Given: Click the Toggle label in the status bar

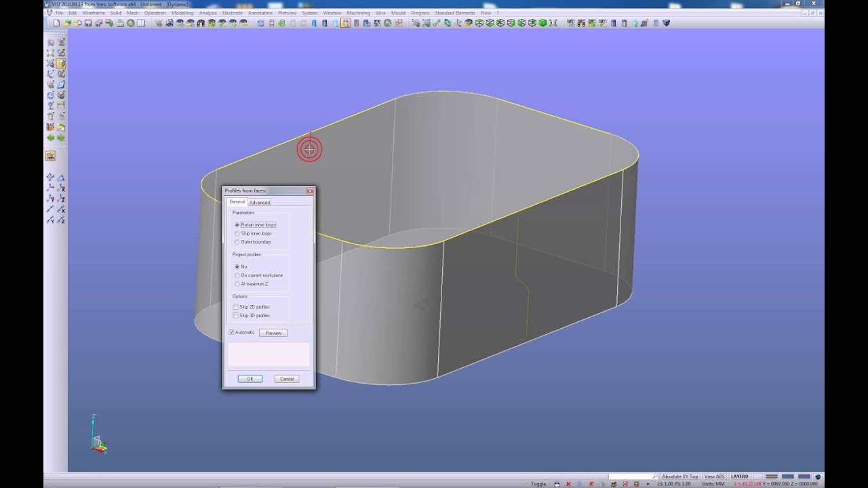Looking at the screenshot, I should pos(538,484).
